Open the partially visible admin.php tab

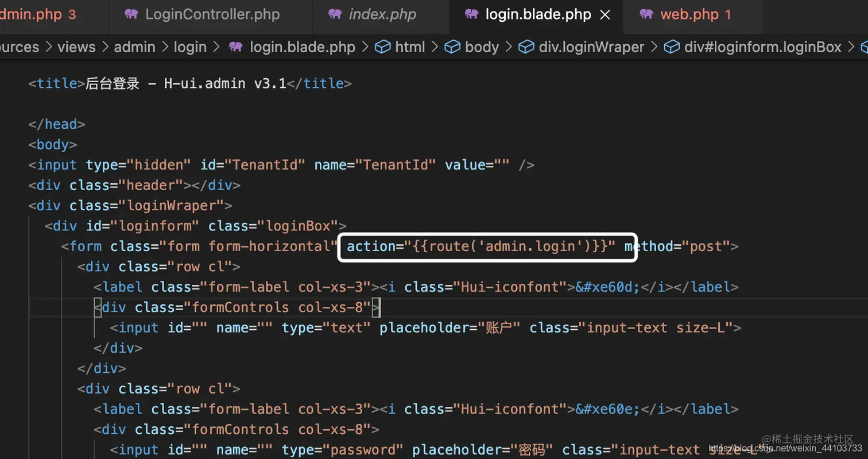point(37,14)
